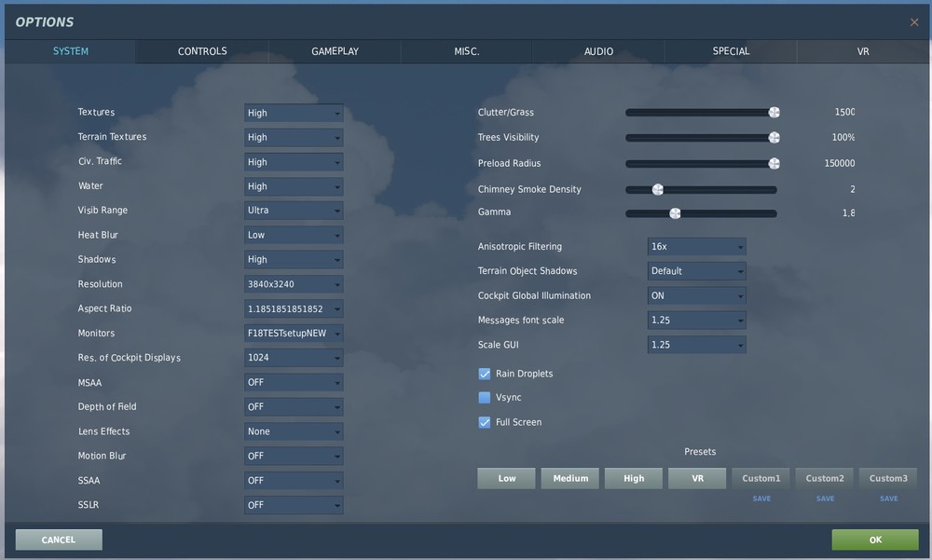The height and width of the screenshot is (560, 932).
Task: Open Monitors dropdown showing F18TESTsetupNEW
Action: [x=294, y=333]
